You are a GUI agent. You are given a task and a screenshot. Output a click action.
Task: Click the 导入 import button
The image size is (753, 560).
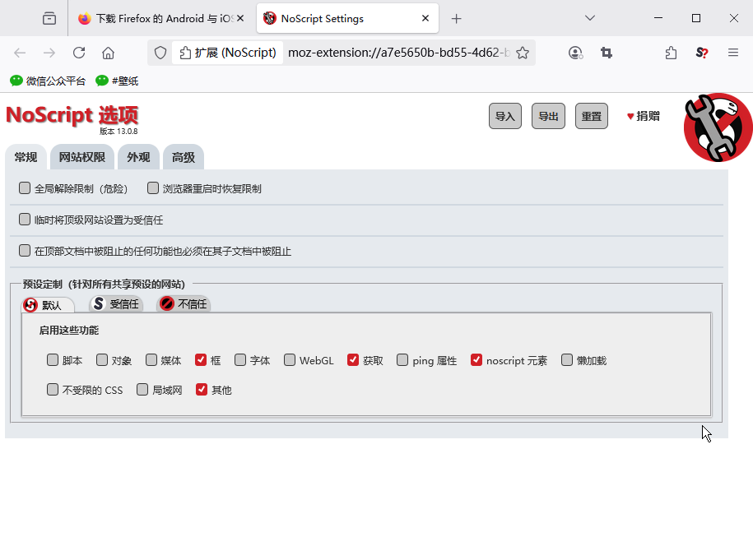[x=504, y=116]
